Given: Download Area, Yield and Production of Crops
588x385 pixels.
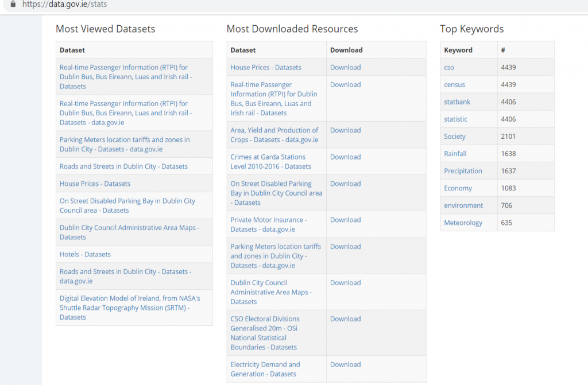Looking at the screenshot, I should (345, 130).
